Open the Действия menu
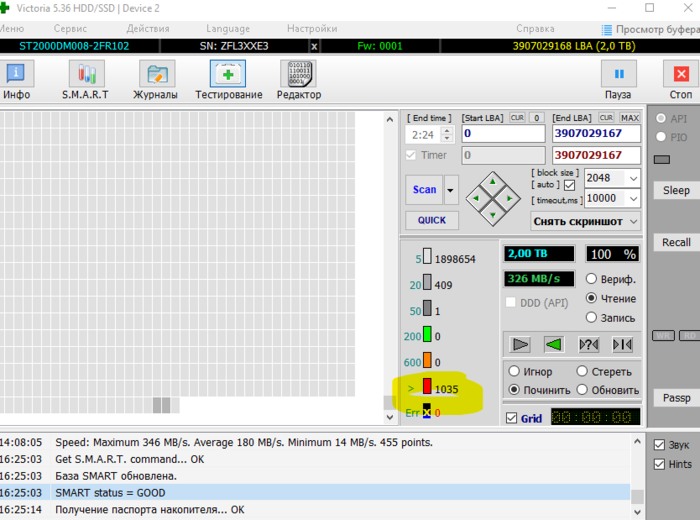Image resolution: width=700 pixels, height=520 pixels. pos(148,29)
